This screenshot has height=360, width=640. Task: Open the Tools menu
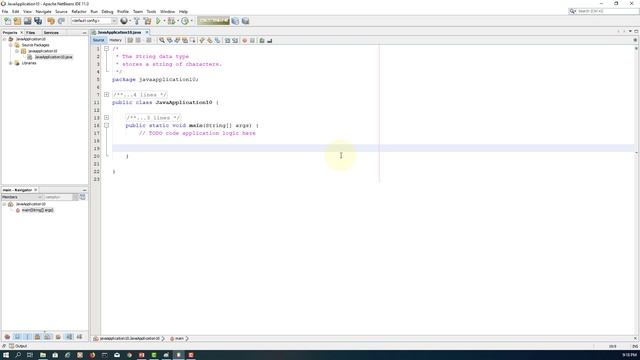click(151, 11)
